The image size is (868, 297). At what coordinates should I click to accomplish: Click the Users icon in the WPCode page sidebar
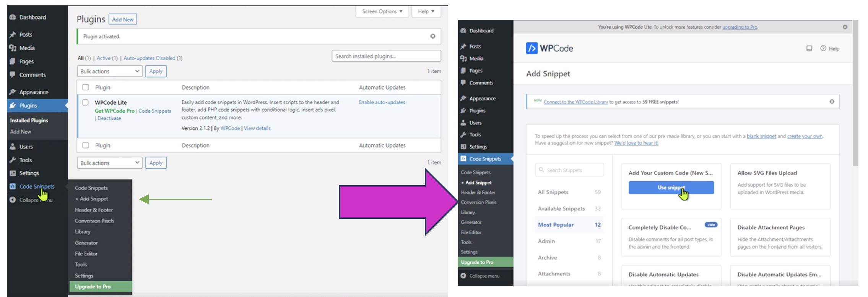(463, 123)
